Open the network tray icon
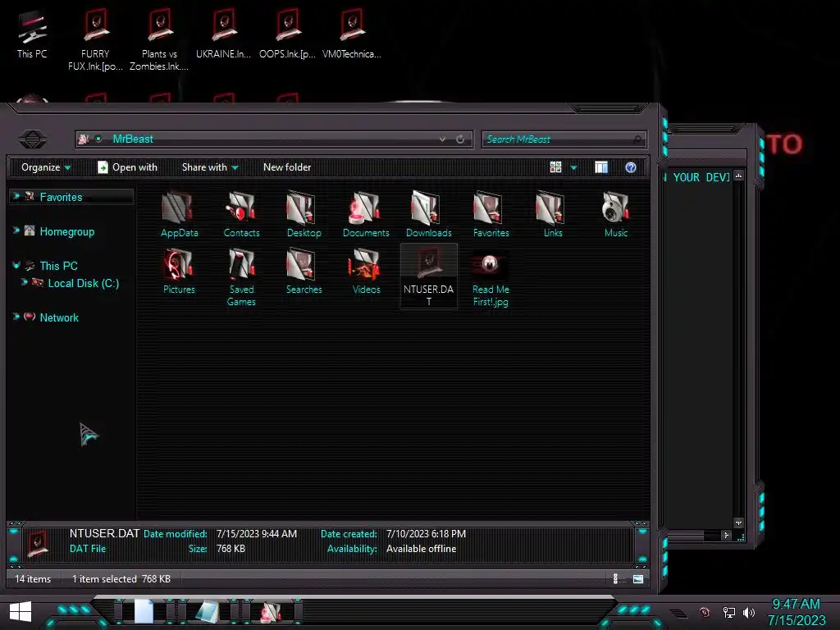840x630 pixels. tap(729, 612)
